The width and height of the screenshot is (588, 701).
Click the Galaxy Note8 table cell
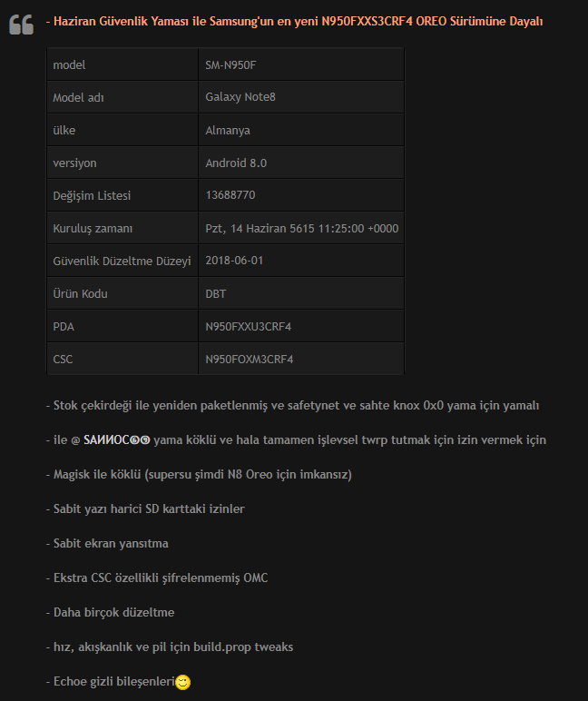click(x=301, y=97)
